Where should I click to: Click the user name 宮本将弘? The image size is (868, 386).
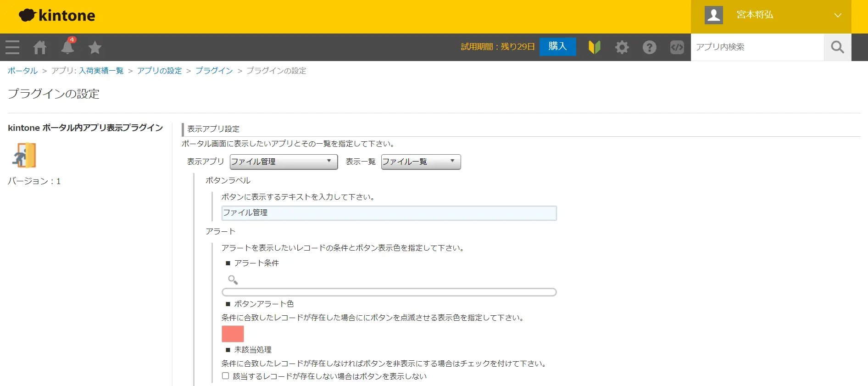755,15
